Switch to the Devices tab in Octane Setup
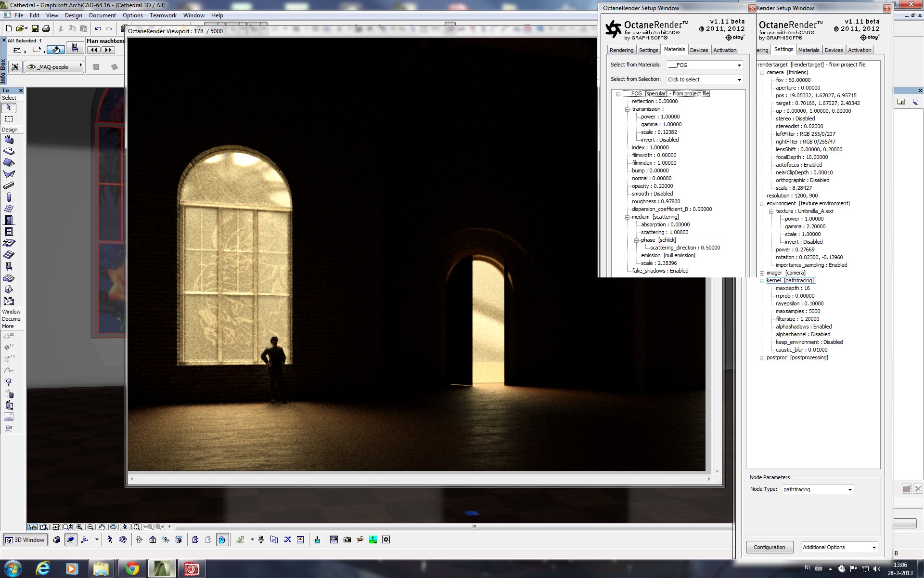Screen dimensions: 924x578 pyautogui.click(x=698, y=50)
